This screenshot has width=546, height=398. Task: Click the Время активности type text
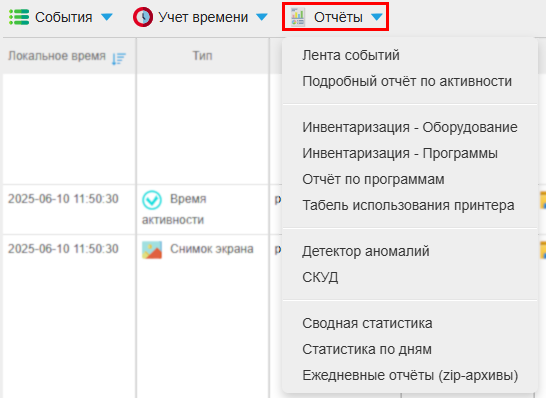174,209
